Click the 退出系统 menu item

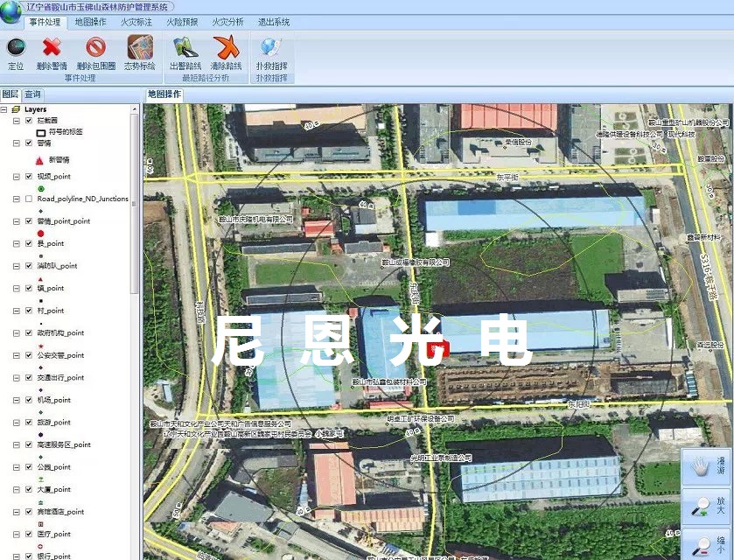275,22
